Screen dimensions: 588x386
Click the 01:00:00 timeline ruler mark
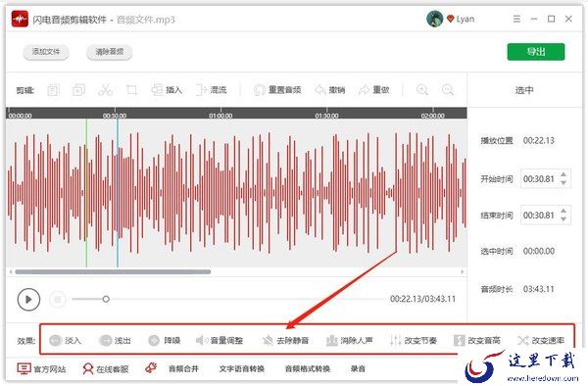click(x=220, y=116)
